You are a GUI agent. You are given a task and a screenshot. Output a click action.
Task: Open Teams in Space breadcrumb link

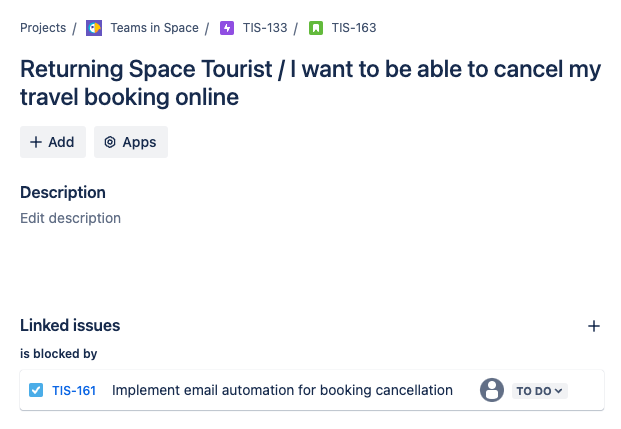click(x=154, y=28)
